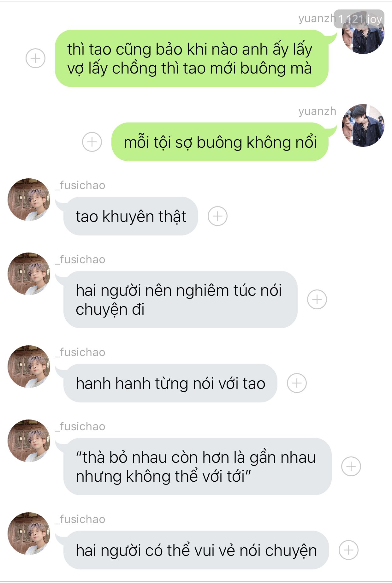Viewport: 392px width, 583px height.
Task: Tap plus icon beside 'mỗi tội sợ buông' message
Action: click(x=92, y=142)
